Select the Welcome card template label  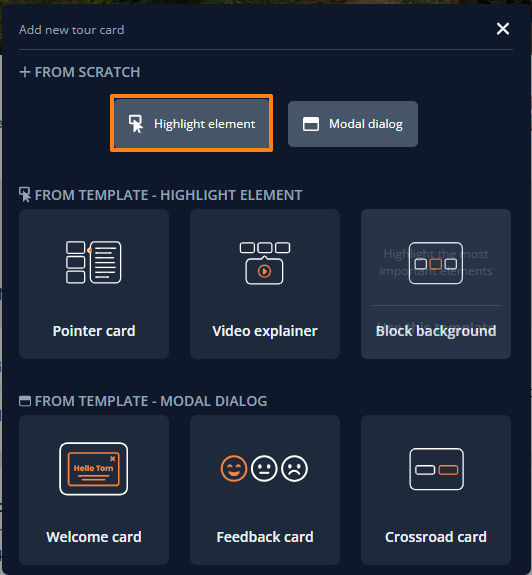tap(94, 537)
